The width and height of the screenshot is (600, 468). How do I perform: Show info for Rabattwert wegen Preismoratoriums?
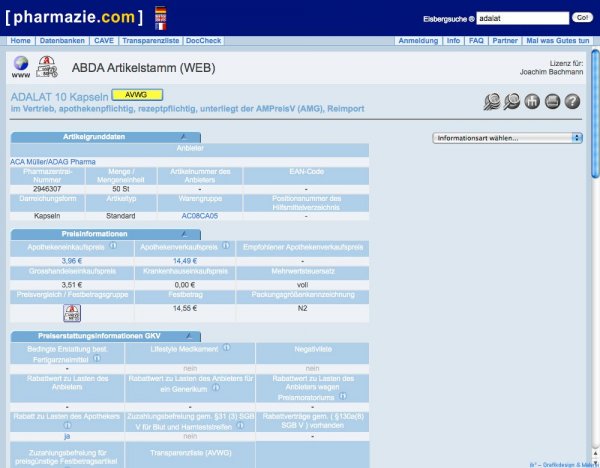pyautogui.click(x=343, y=396)
